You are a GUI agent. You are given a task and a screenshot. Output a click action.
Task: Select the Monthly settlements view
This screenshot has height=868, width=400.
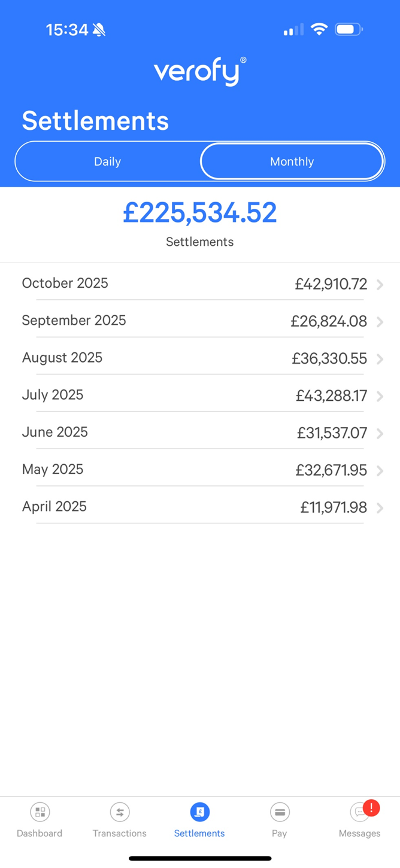tap(292, 162)
